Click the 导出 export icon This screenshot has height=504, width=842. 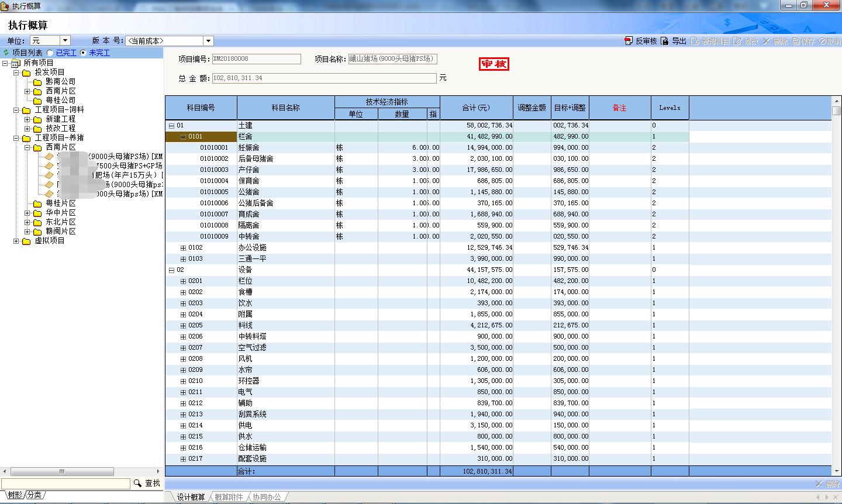[665, 41]
